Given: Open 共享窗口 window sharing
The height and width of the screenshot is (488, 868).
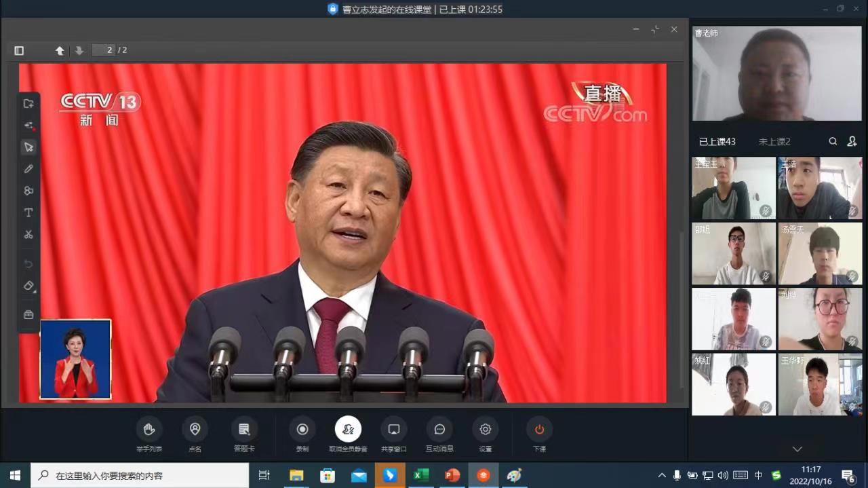Looking at the screenshot, I should (393, 430).
